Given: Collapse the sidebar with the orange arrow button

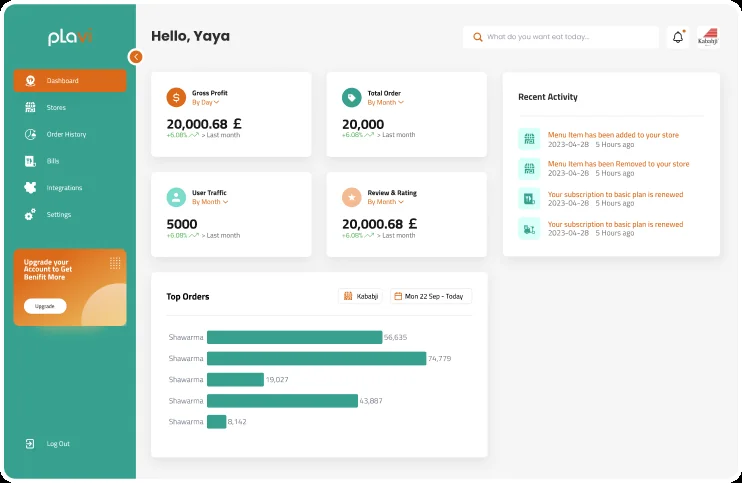Looking at the screenshot, I should tap(136, 57).
